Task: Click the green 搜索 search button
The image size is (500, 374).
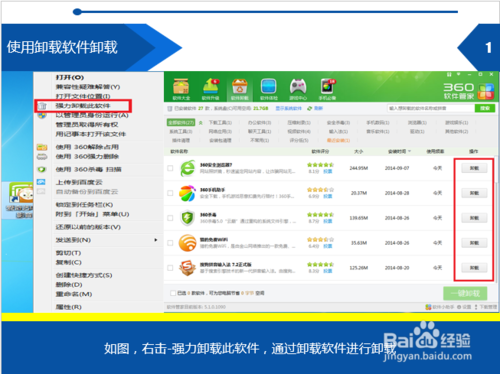Action: (x=485, y=108)
